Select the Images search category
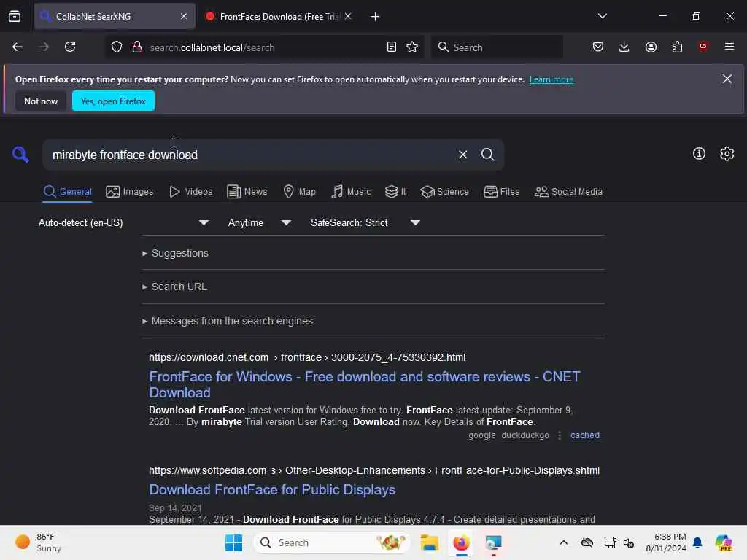 point(130,192)
